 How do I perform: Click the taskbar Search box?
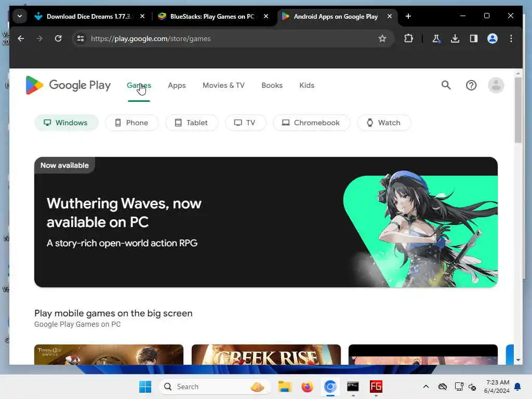[215, 387]
